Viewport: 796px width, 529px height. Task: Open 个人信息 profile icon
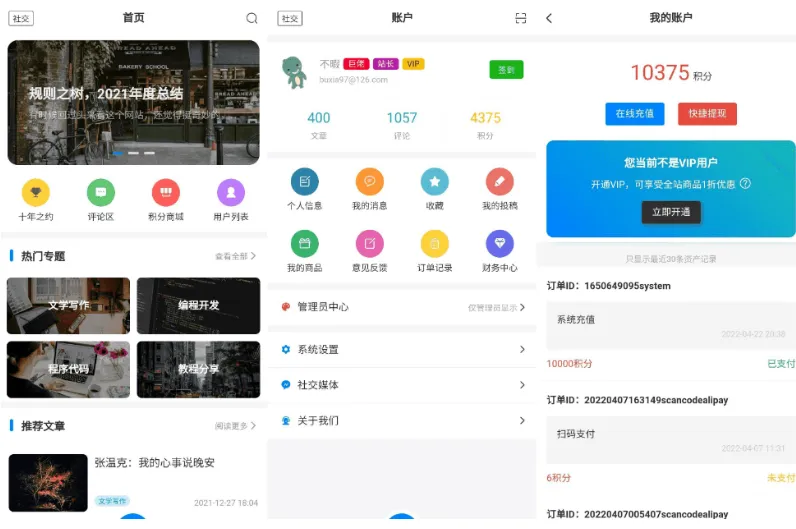(x=305, y=182)
